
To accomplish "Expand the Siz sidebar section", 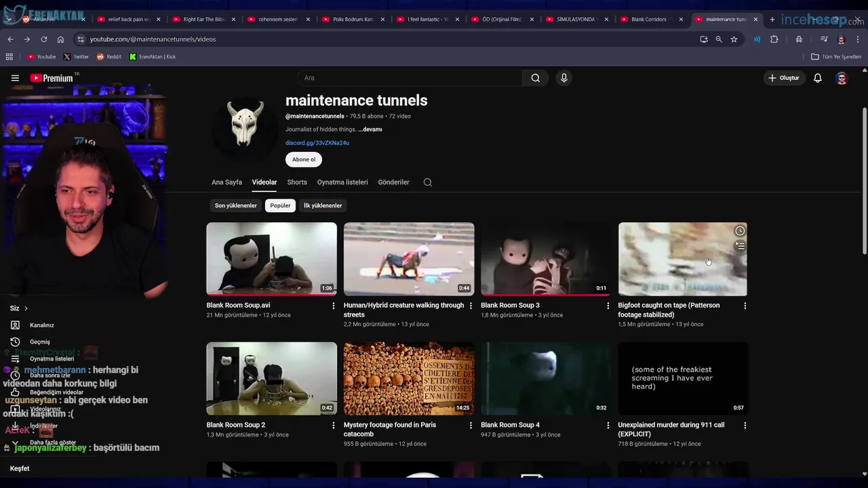I will pyautogui.click(x=19, y=308).
